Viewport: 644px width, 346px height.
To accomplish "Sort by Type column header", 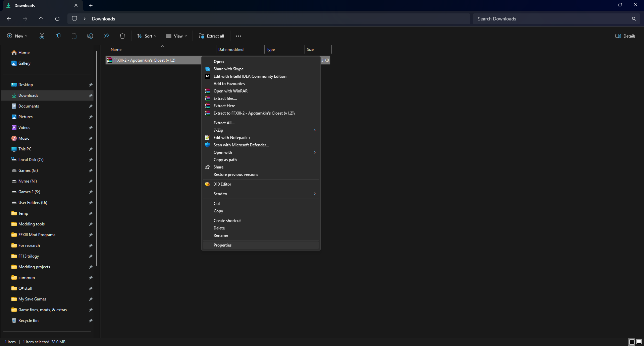I will (284, 50).
